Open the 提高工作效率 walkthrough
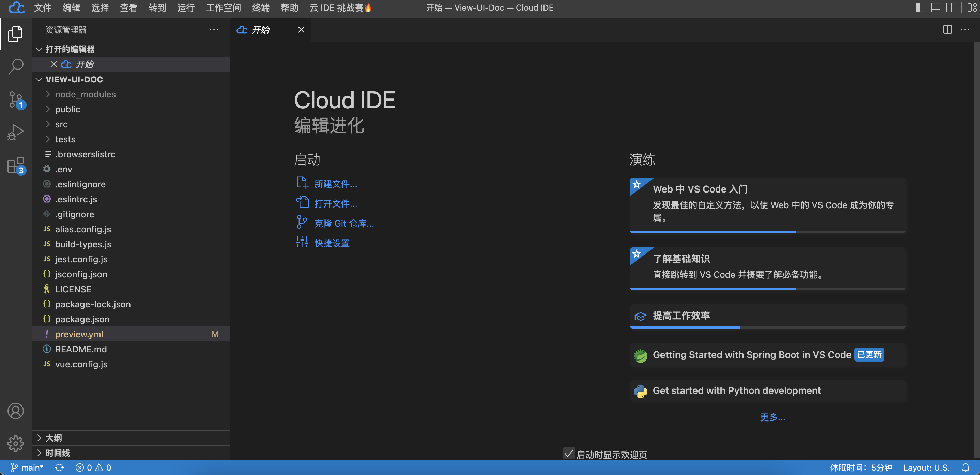Screen dimensions: 980x475 pyautogui.click(x=767, y=316)
